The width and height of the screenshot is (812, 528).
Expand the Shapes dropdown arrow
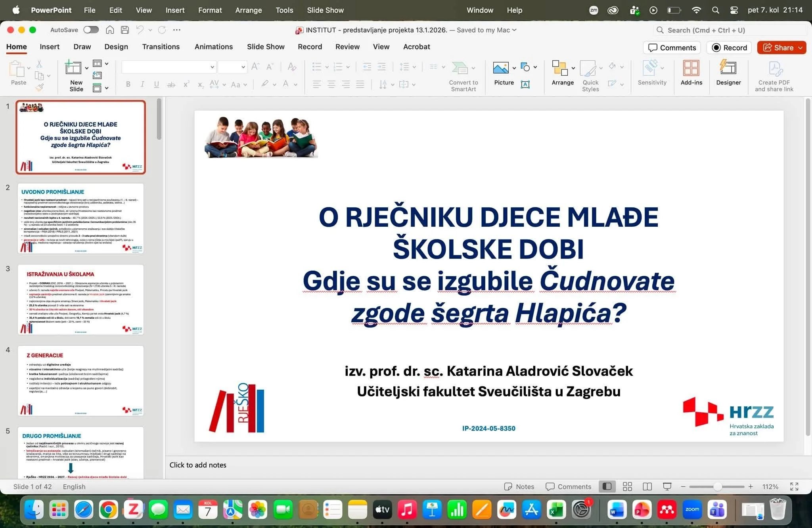pyautogui.click(x=535, y=67)
